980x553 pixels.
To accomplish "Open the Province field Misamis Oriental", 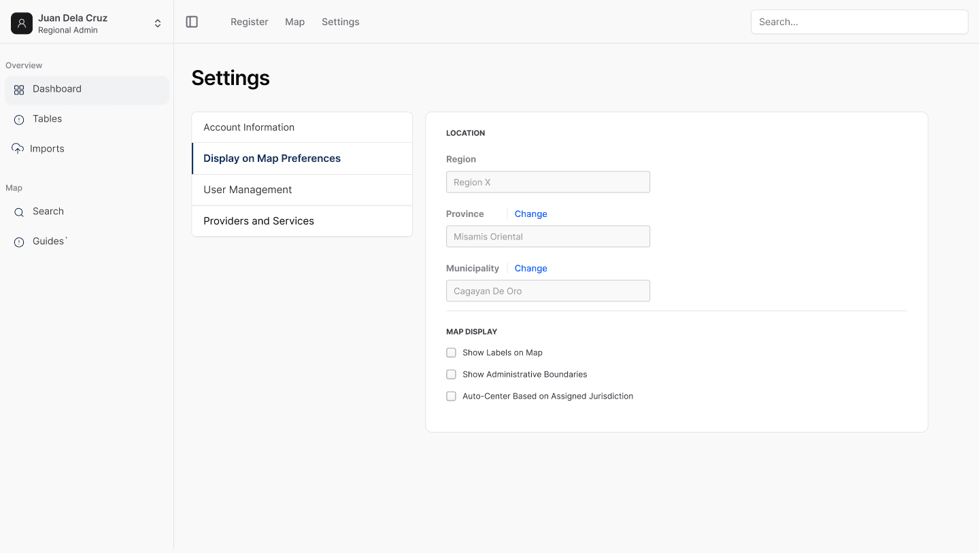I will coord(547,237).
